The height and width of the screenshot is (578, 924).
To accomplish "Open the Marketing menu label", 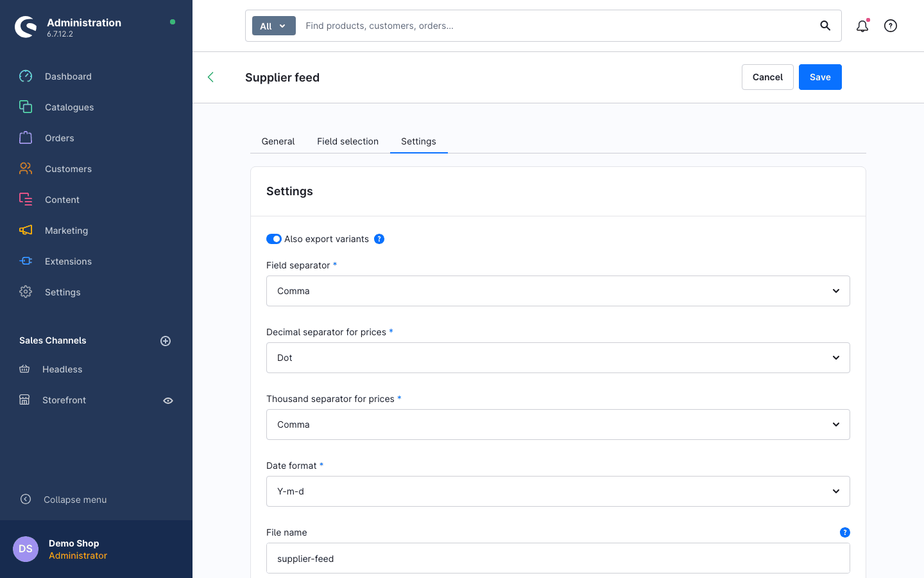I will (67, 231).
